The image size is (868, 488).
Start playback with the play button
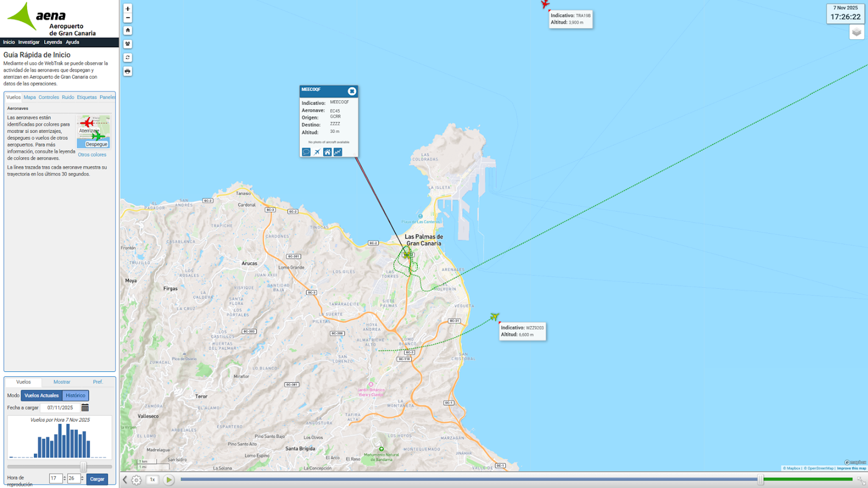[169, 480]
